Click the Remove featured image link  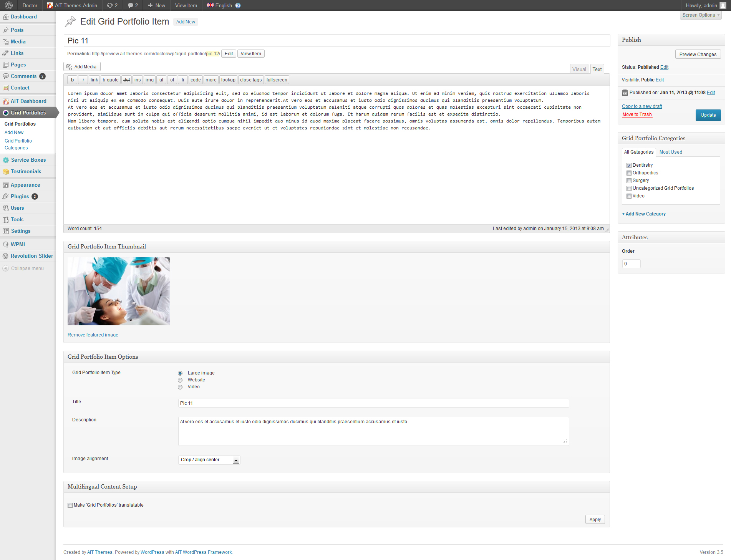pos(93,335)
